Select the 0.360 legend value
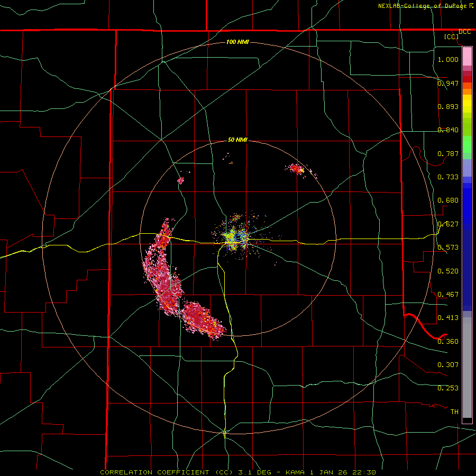The image size is (476, 476). click(x=448, y=342)
